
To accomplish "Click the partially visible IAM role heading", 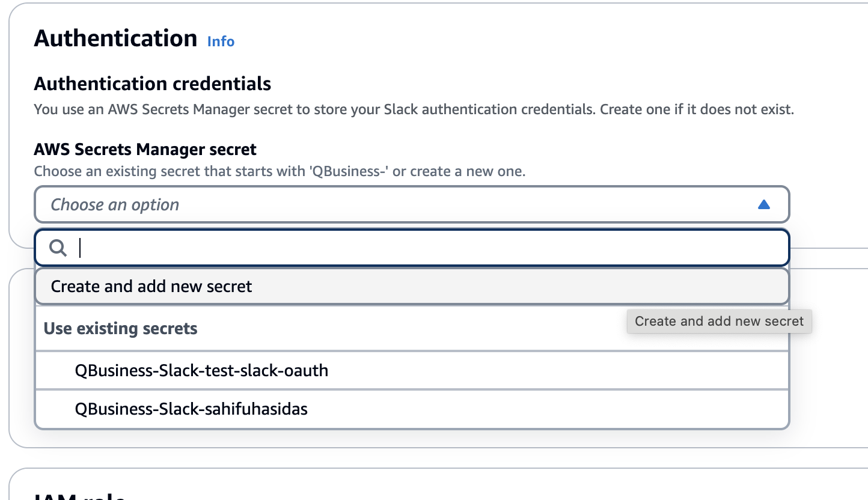I will 79,496.
